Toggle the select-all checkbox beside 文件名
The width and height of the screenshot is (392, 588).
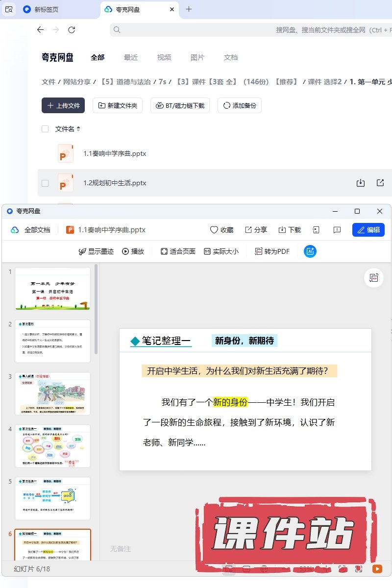click(45, 129)
